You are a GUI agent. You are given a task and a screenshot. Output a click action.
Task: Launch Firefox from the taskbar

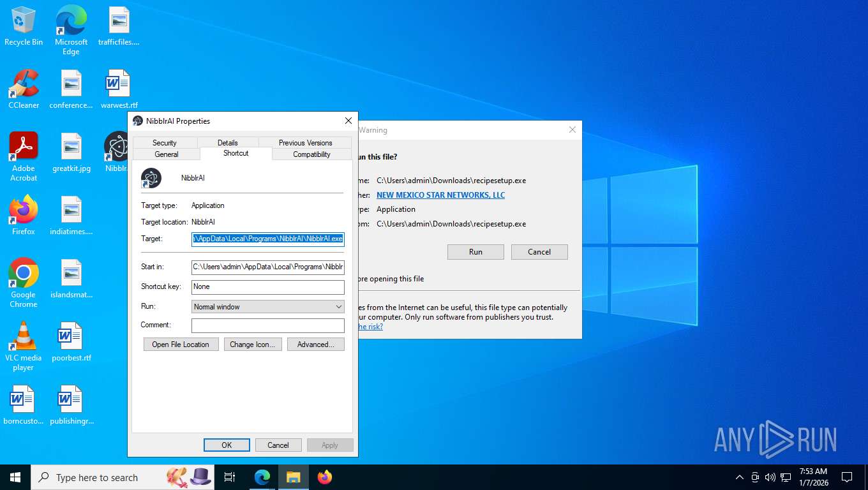tap(325, 477)
